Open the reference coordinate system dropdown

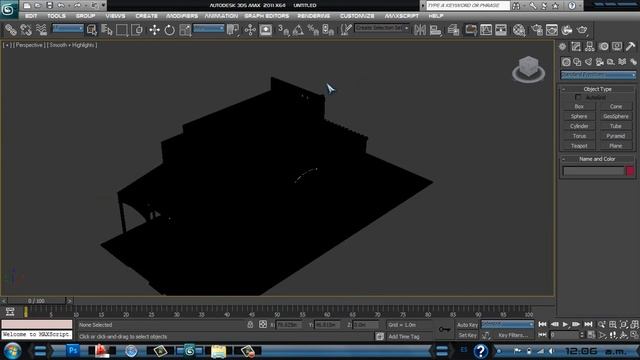(209, 29)
